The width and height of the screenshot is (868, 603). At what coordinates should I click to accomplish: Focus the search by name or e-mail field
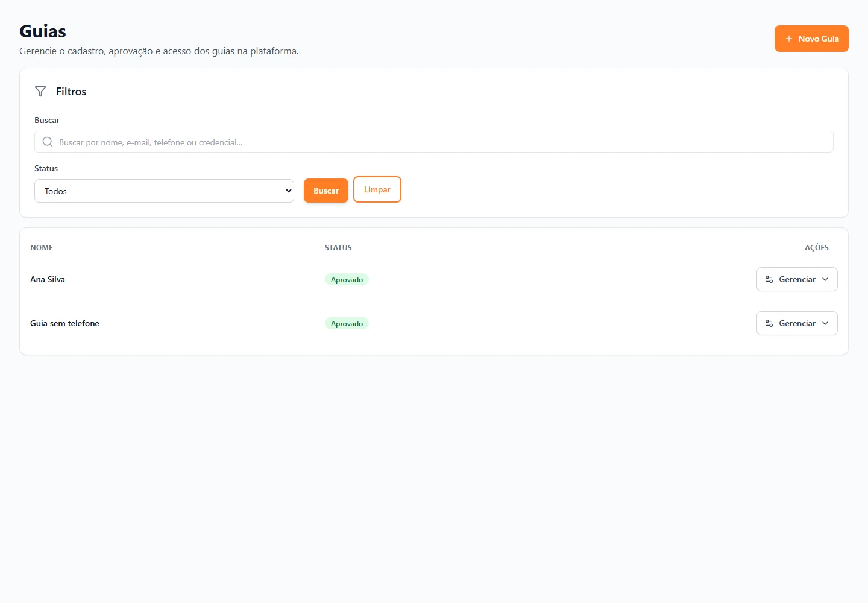pos(434,142)
